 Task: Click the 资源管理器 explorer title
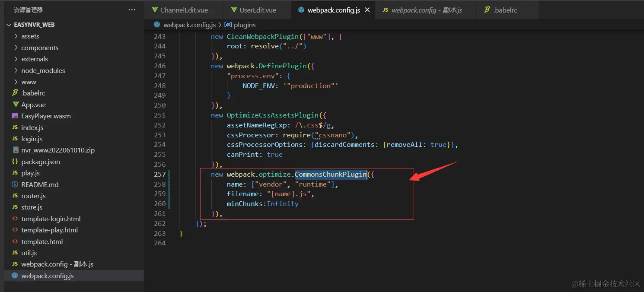pos(29,10)
